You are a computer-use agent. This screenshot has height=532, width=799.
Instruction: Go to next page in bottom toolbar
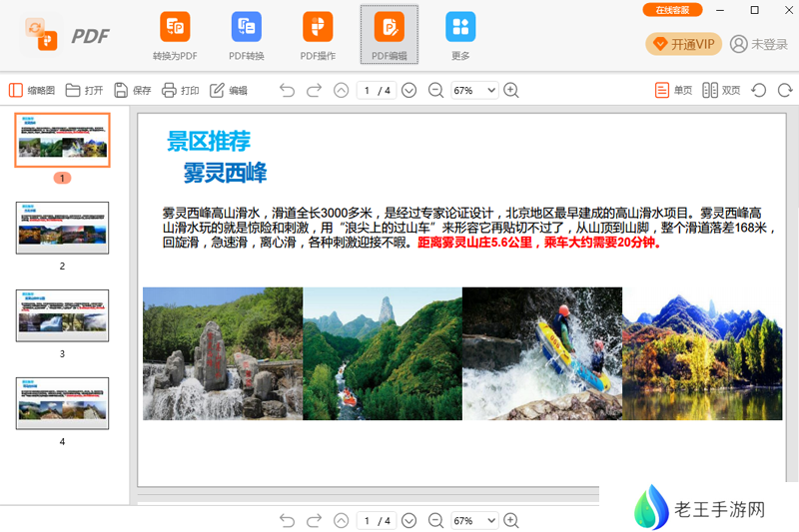(408, 521)
